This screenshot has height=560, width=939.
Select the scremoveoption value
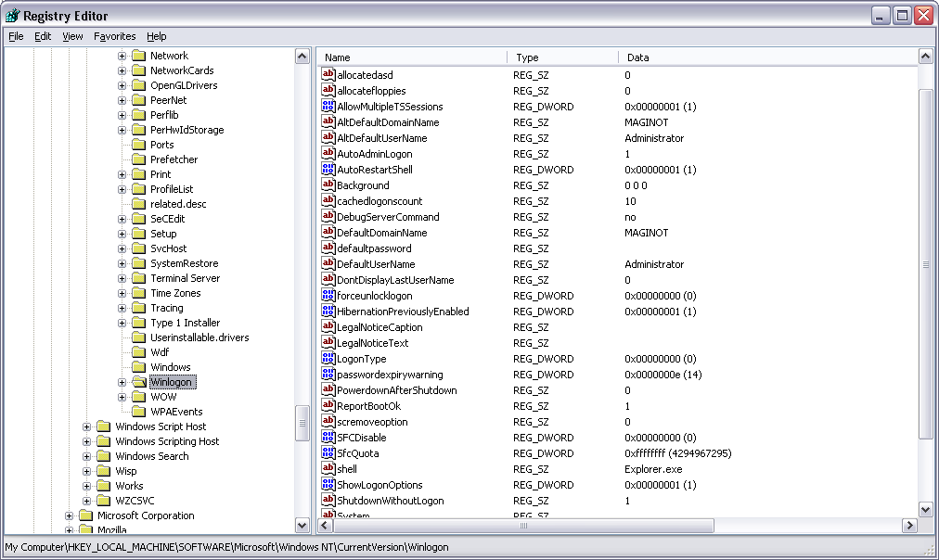coord(372,422)
